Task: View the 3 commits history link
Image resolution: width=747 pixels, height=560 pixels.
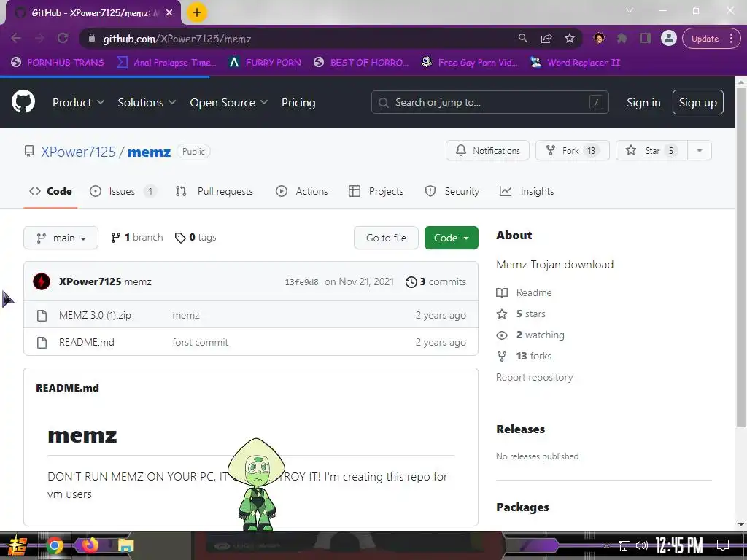Action: coord(436,281)
